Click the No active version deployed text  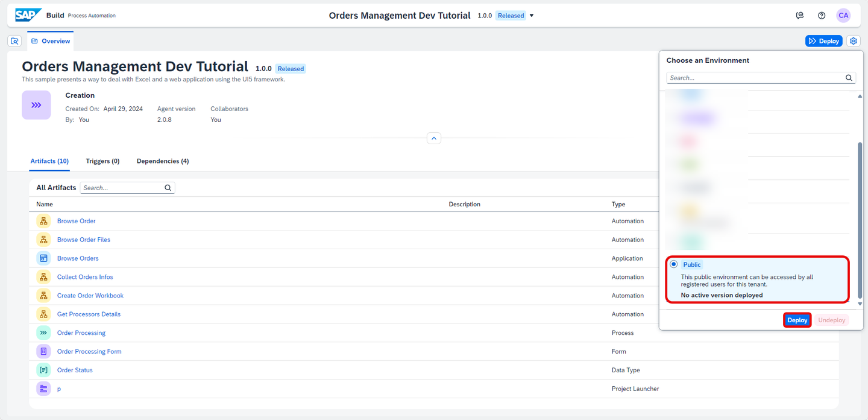(722, 295)
